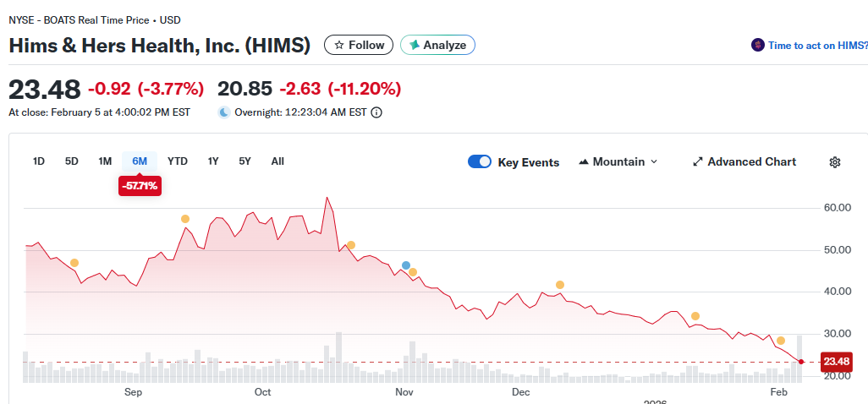Click the 50.00 axis label
Viewport: 868px width, 404px height.
pos(837,250)
